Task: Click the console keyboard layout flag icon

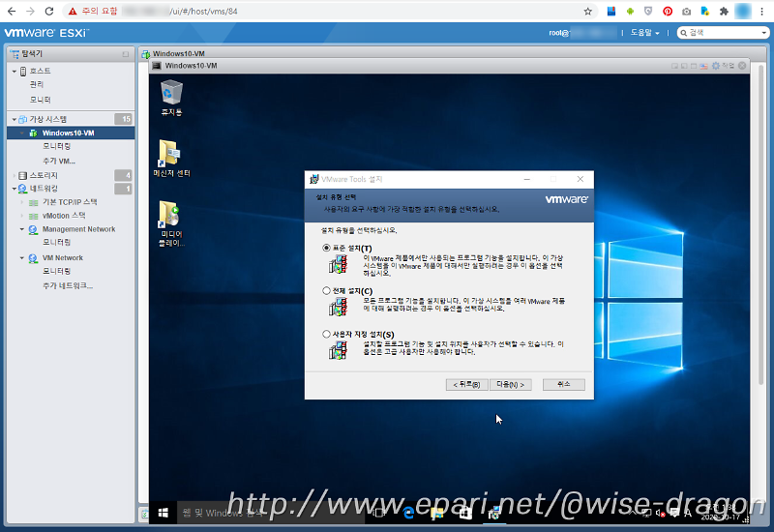Action: coord(704,66)
